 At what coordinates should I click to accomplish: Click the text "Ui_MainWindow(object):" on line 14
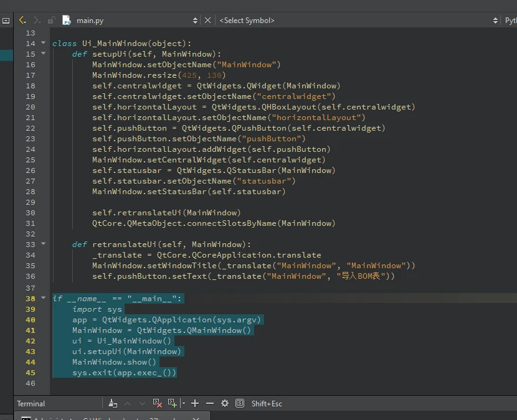[136, 44]
